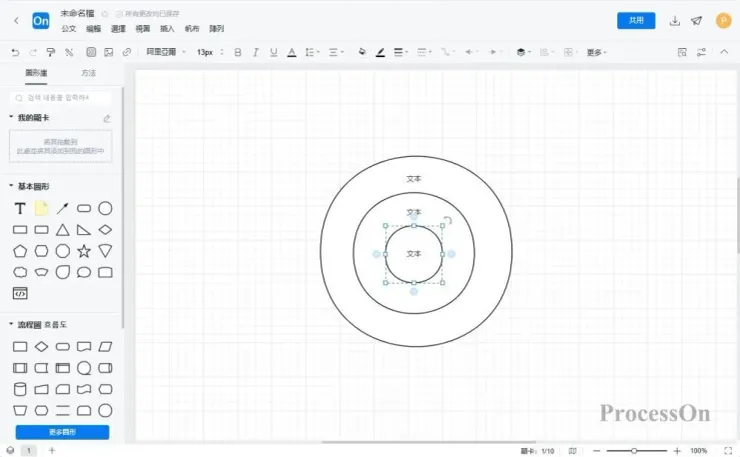740x457 pixels.
Task: Select the flowchart cylinder database shape
Action: (20, 389)
